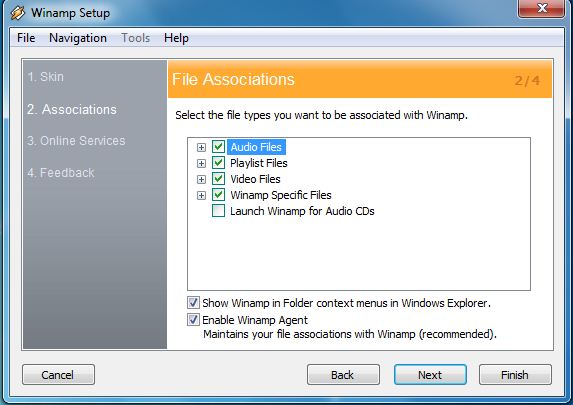Open the greyed-out Tools menu
This screenshot has height=405, width=573.
(x=136, y=38)
